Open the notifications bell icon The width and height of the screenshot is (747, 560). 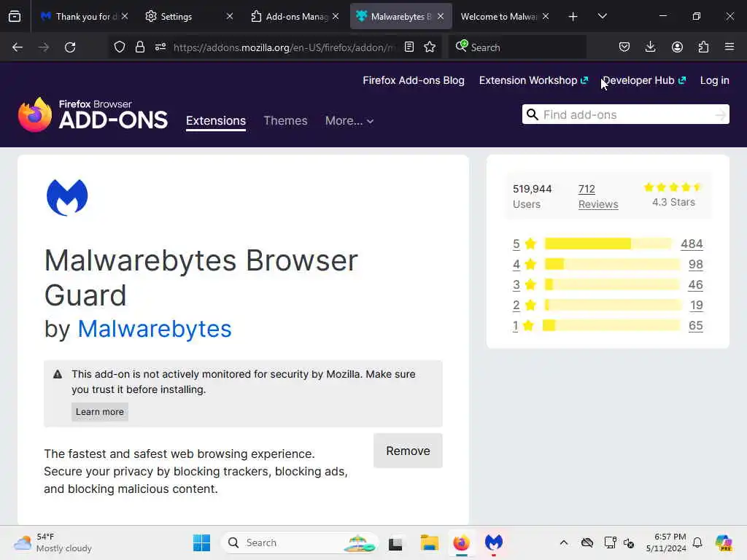click(x=697, y=542)
